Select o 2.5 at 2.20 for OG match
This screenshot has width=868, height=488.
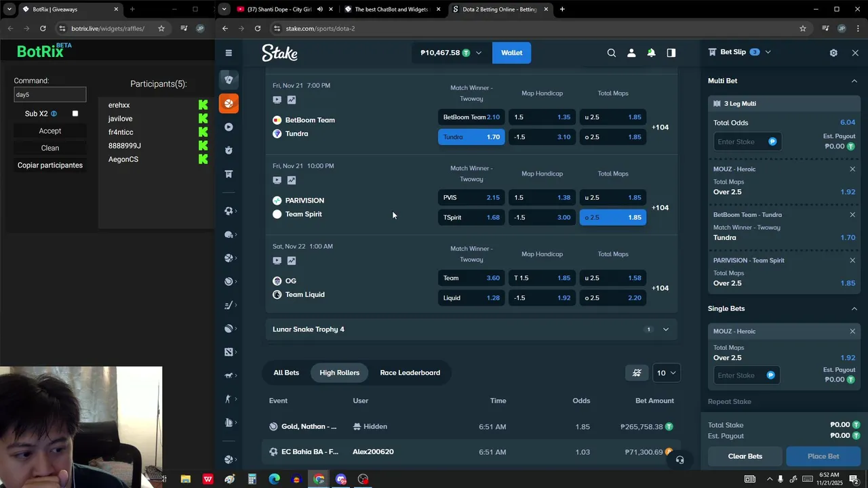click(x=613, y=298)
